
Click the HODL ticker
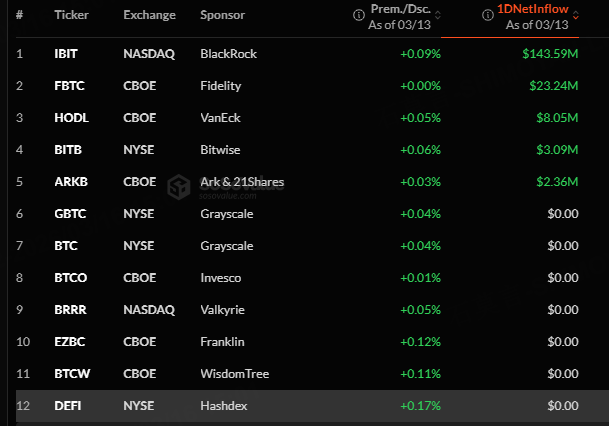click(x=71, y=118)
